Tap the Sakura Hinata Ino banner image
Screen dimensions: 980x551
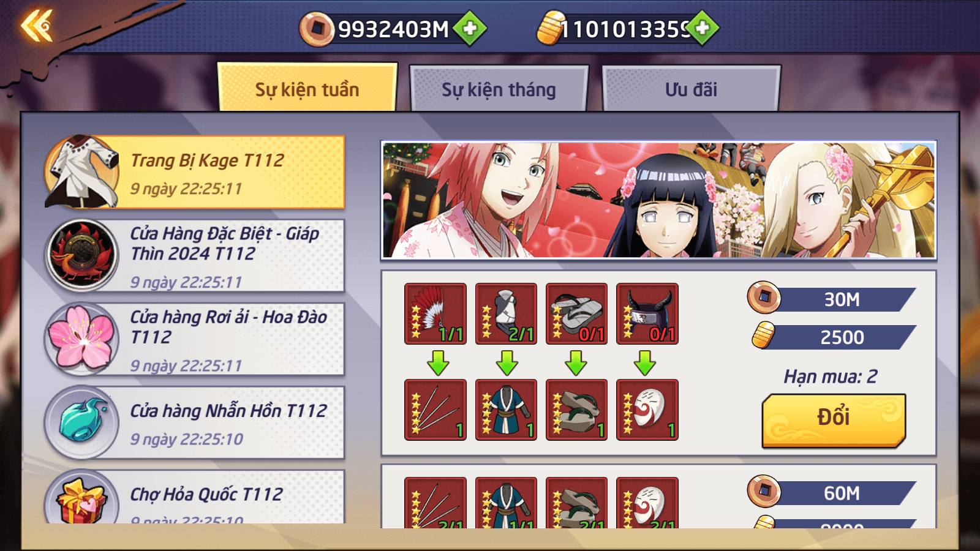659,200
